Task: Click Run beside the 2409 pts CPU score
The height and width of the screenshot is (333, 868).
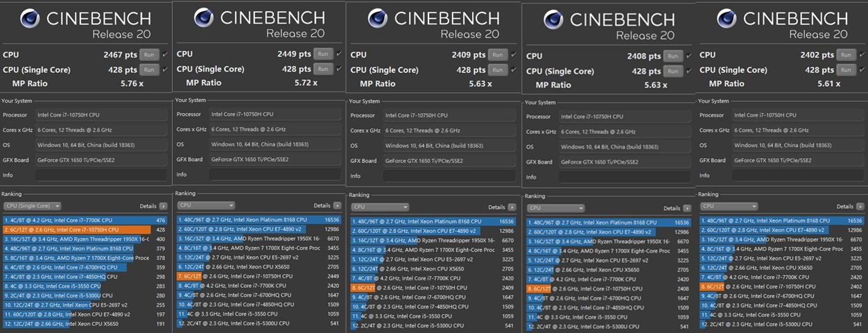Action: pyautogui.click(x=496, y=55)
